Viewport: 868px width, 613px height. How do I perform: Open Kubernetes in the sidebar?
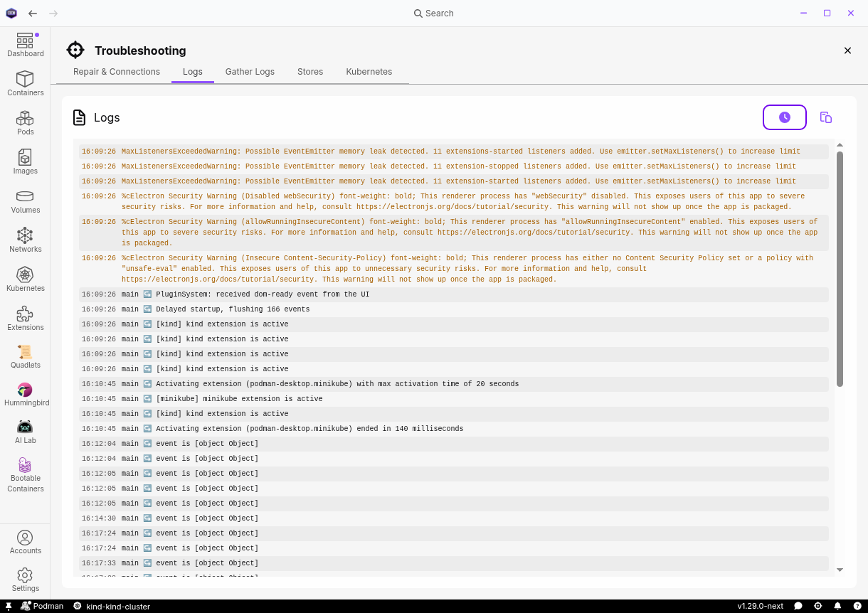tap(25, 279)
